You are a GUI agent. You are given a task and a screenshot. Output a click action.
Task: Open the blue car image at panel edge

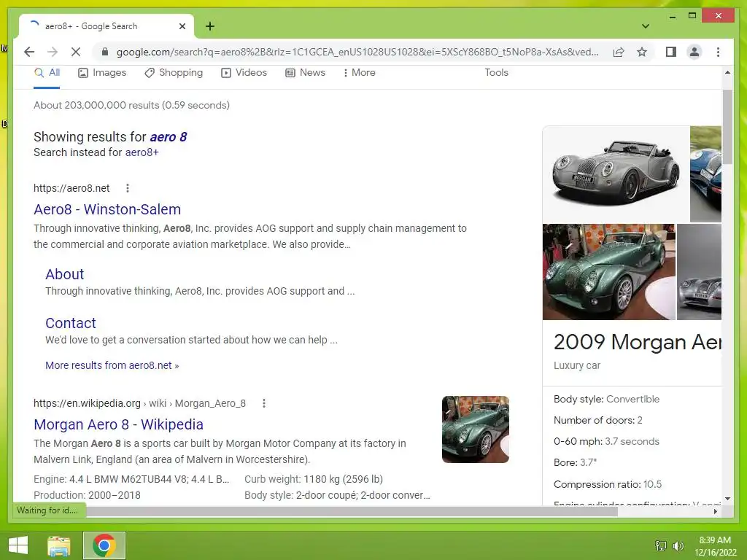[x=705, y=174]
